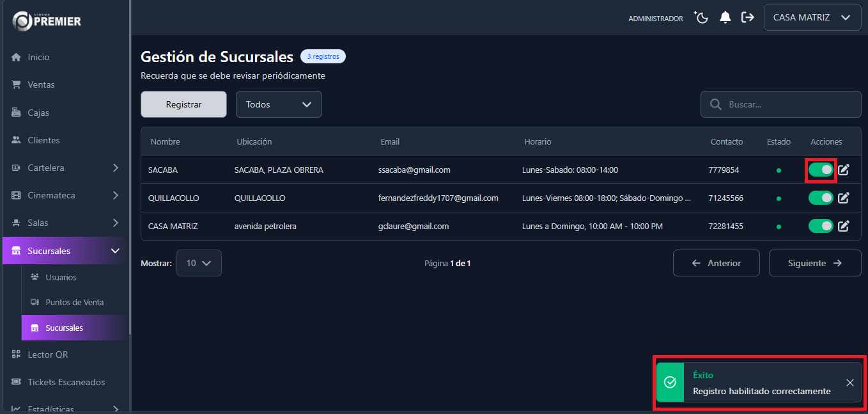
Task: Click the Registrar button
Action: (183, 104)
